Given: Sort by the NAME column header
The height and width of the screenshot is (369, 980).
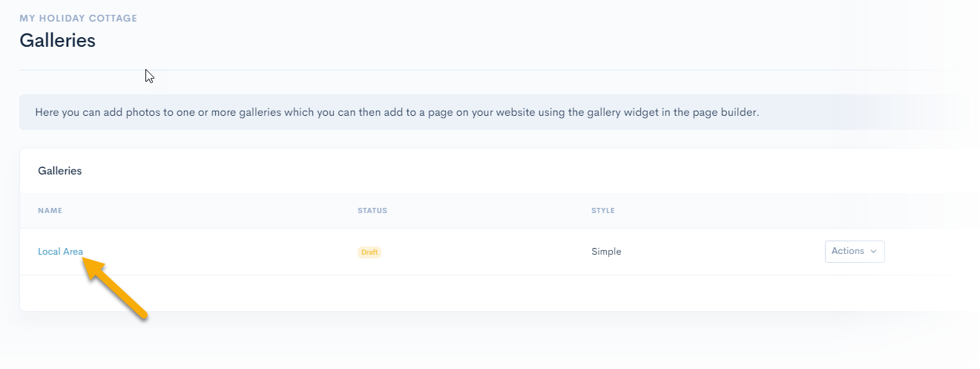Looking at the screenshot, I should [x=50, y=211].
